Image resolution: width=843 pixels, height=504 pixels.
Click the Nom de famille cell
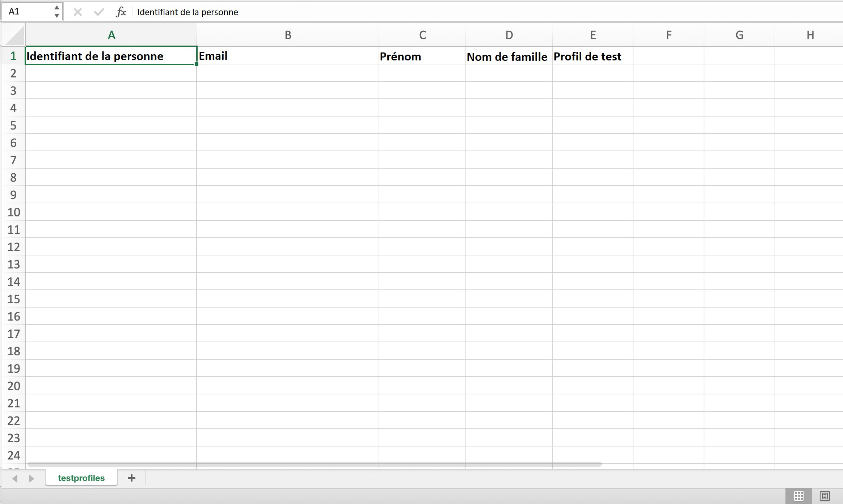(509, 56)
